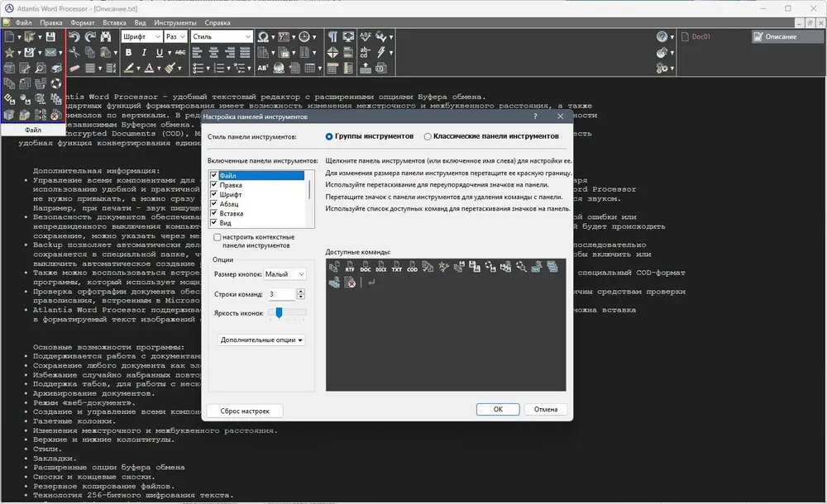Uncheck the Правка toolbar checkbox

tap(213, 185)
